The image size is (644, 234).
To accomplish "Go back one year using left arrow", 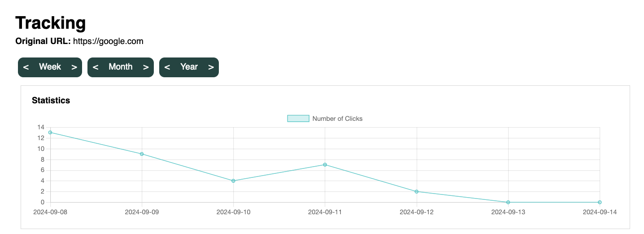I will tap(167, 67).
